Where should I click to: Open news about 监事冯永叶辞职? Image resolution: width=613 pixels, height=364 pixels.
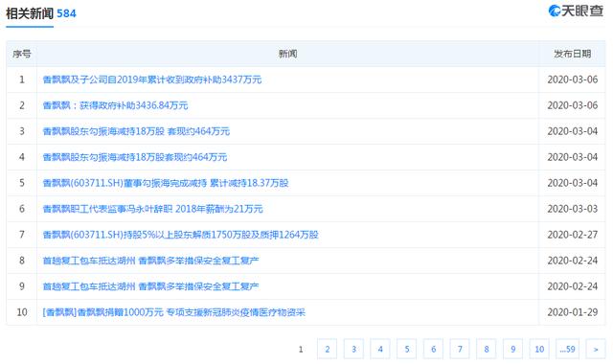152,209
